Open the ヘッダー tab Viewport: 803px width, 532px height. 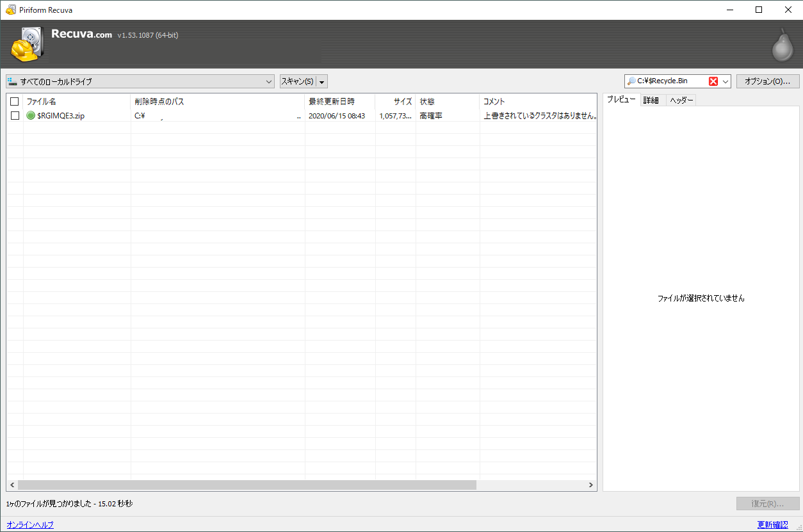tap(681, 101)
